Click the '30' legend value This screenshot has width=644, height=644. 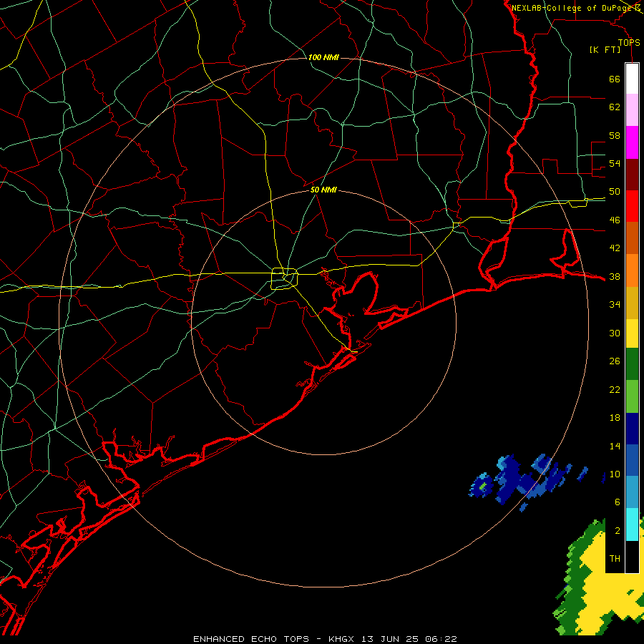(615, 333)
